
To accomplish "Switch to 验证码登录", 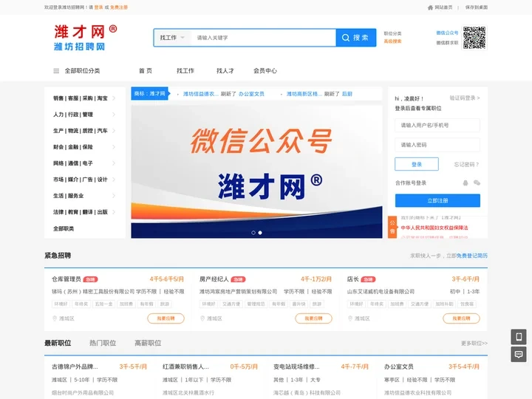I will tap(465, 98).
